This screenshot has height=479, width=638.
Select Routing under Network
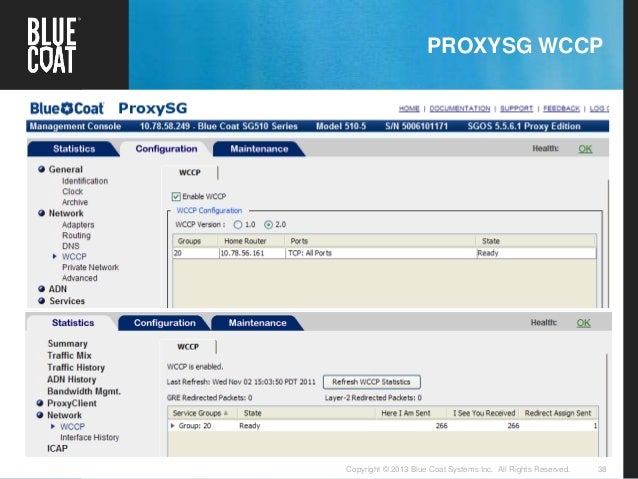coord(76,235)
